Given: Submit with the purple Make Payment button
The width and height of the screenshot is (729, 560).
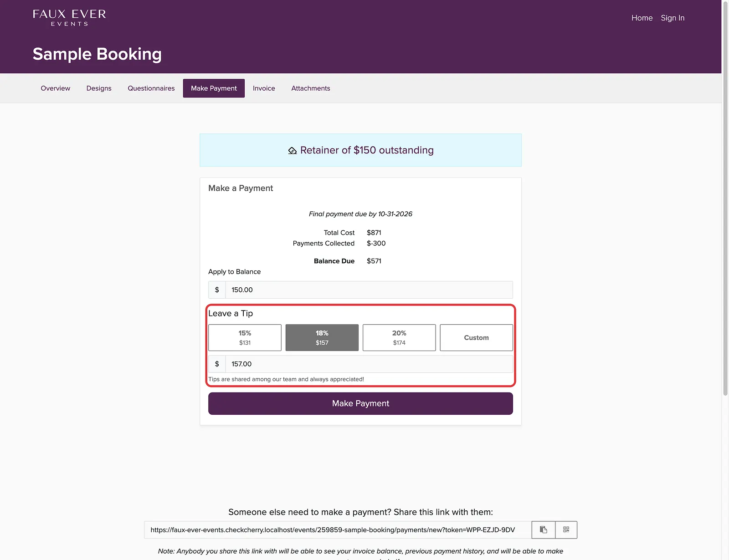Looking at the screenshot, I should [360, 403].
